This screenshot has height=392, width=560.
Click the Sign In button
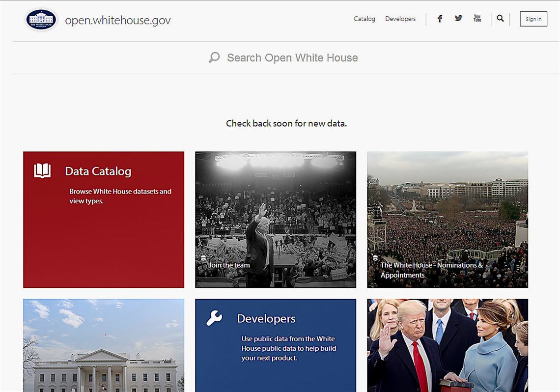coord(533,19)
